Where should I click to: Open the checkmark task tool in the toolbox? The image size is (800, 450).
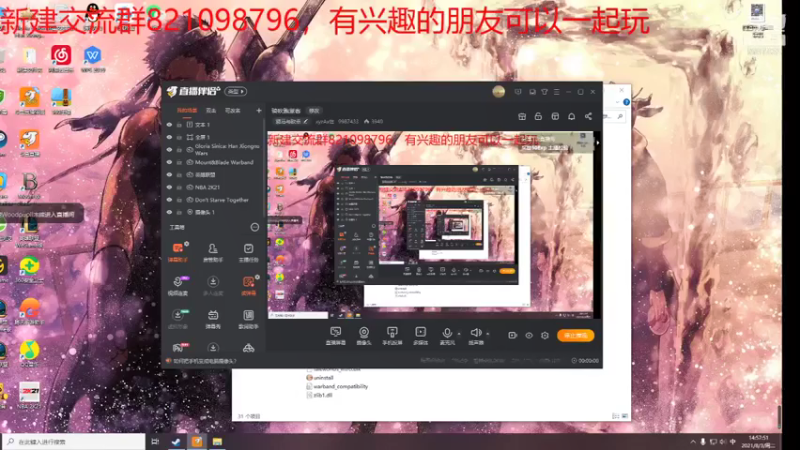tap(248, 252)
